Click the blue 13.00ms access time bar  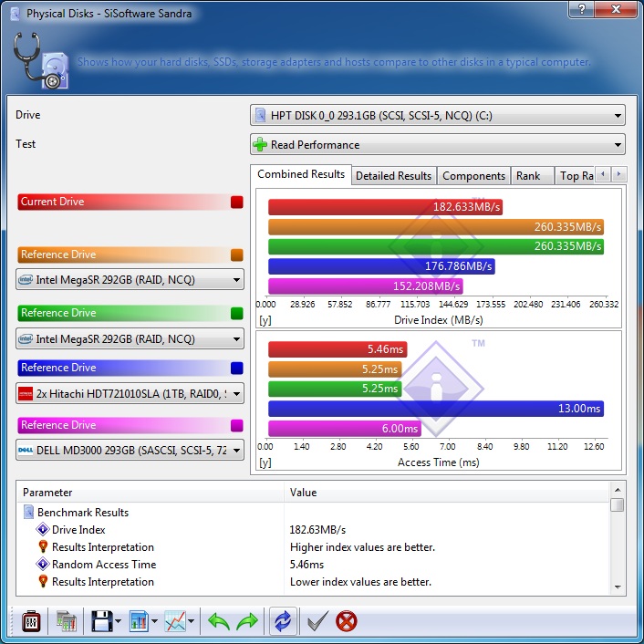pos(436,409)
